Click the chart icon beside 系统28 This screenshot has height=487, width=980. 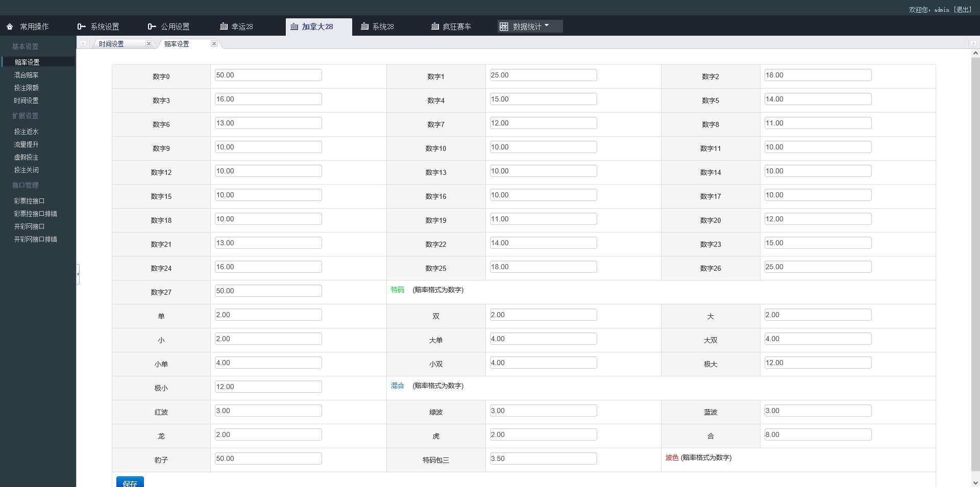click(x=364, y=27)
